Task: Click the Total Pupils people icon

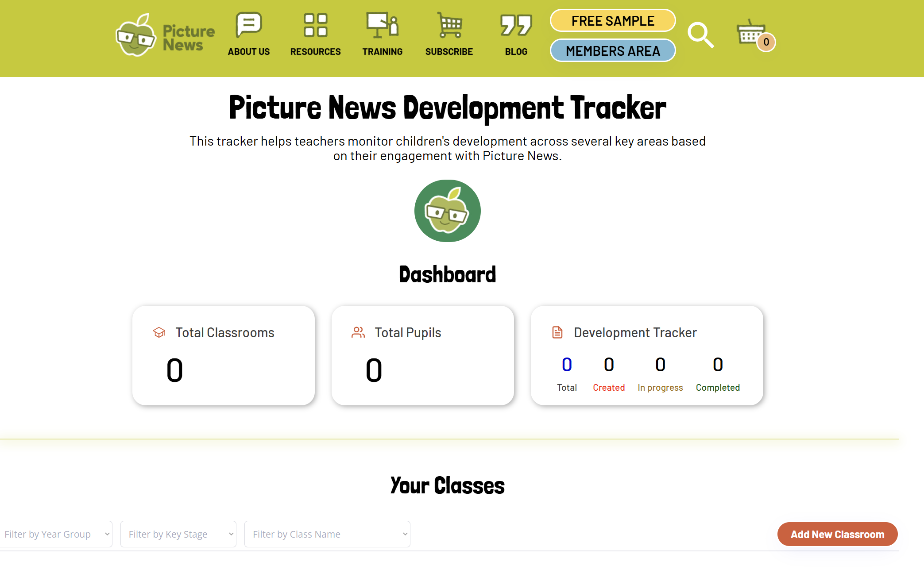Action: [x=358, y=332]
